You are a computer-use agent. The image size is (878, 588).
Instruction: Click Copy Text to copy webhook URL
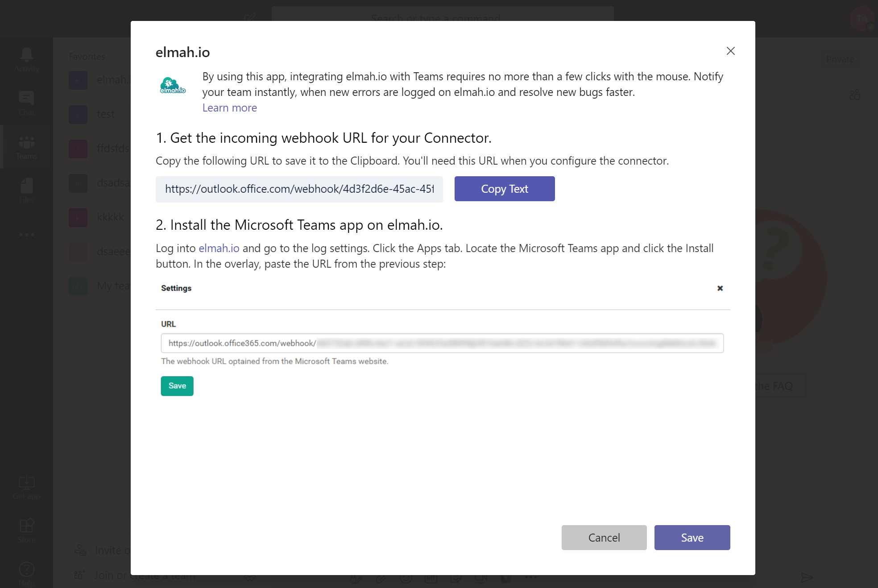504,188
